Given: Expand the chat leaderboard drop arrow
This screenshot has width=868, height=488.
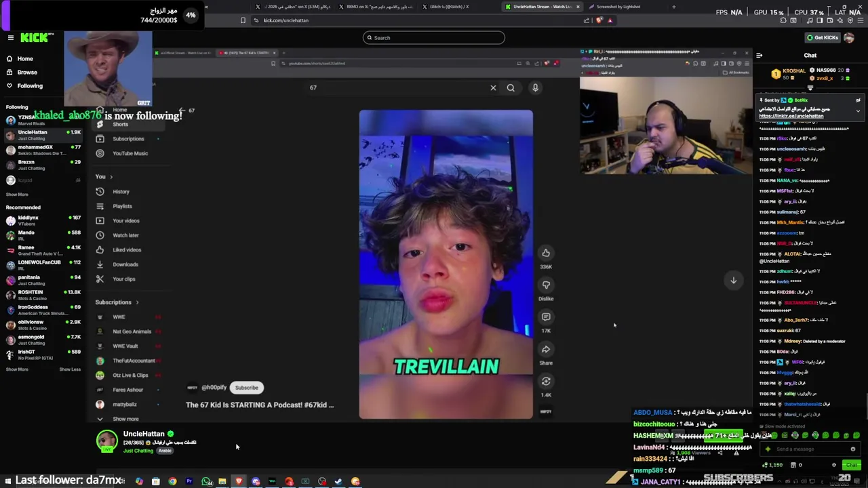Looking at the screenshot, I should 810,88.
